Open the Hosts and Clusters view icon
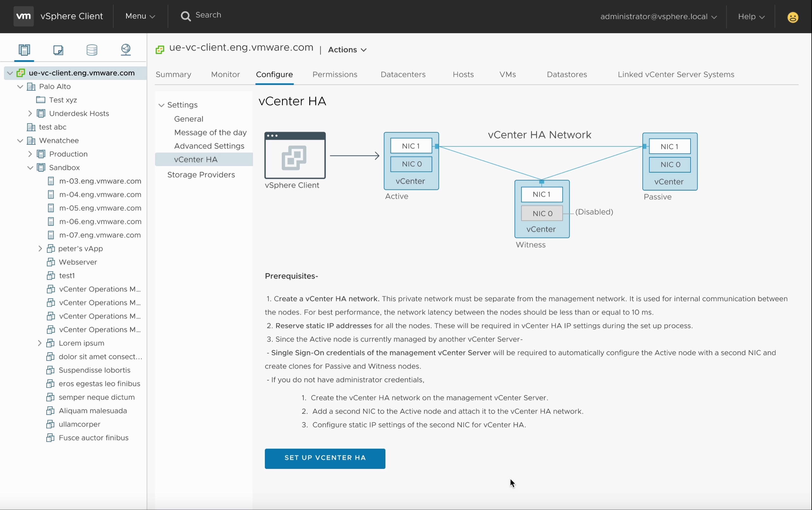Viewport: 812px width, 510px height. tap(24, 50)
